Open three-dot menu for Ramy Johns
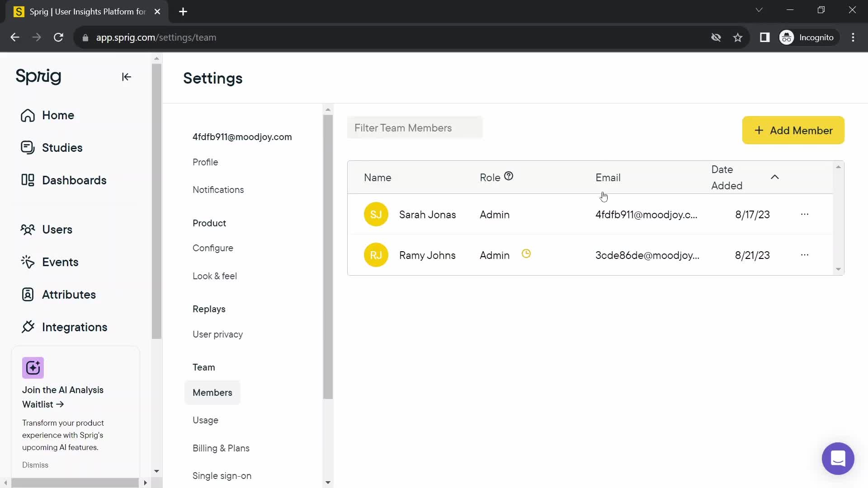Image resolution: width=868 pixels, height=488 pixels. [805, 254]
